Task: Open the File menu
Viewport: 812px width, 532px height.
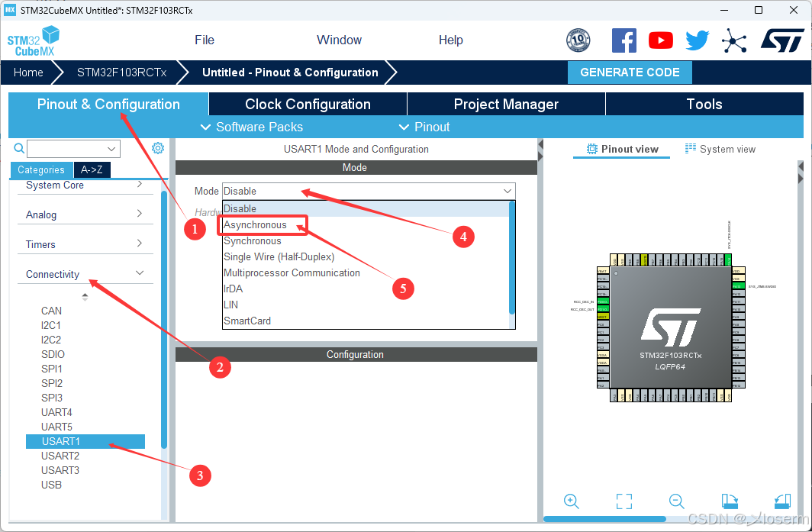Action: (205, 40)
